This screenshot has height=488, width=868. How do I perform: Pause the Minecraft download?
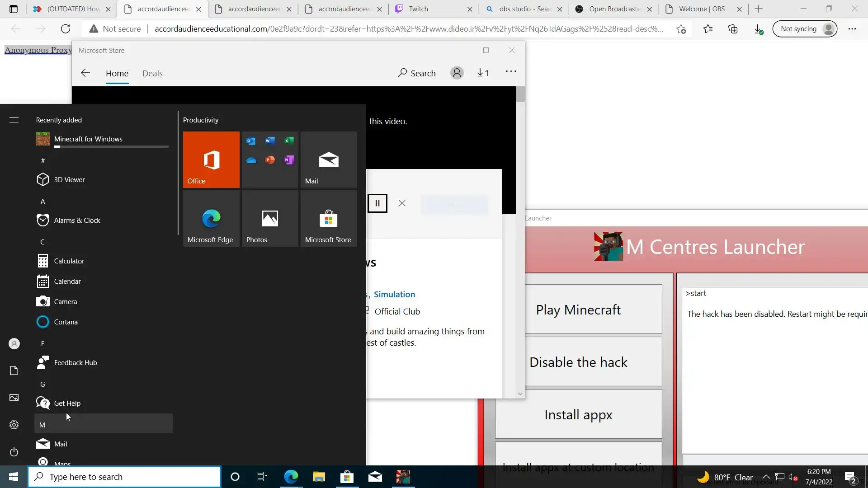click(x=377, y=203)
